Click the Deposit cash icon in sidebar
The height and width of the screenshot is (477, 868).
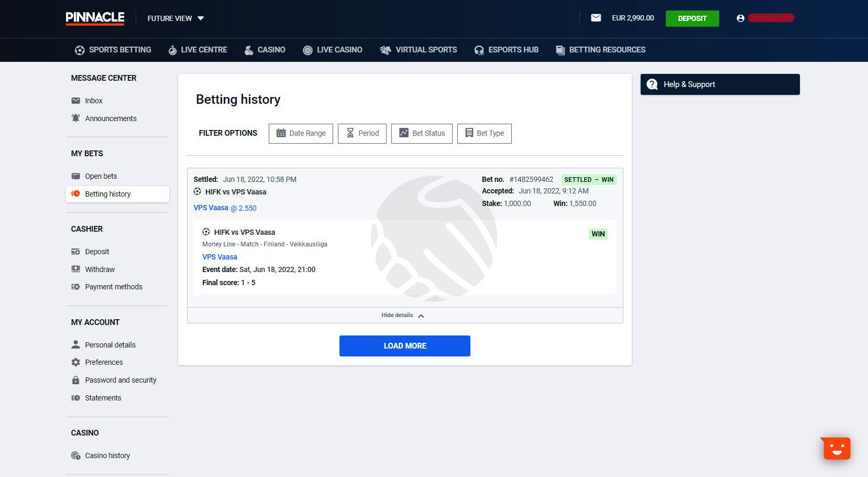(x=75, y=252)
